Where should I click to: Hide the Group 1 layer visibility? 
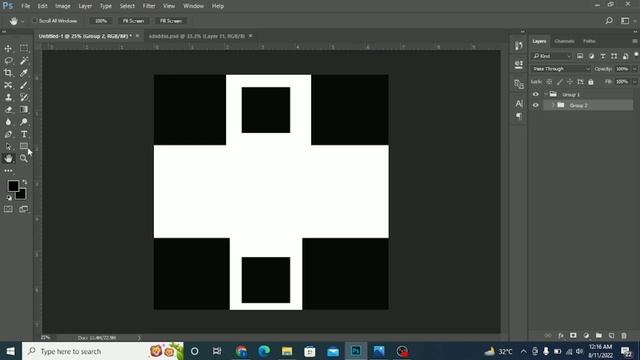[536, 94]
